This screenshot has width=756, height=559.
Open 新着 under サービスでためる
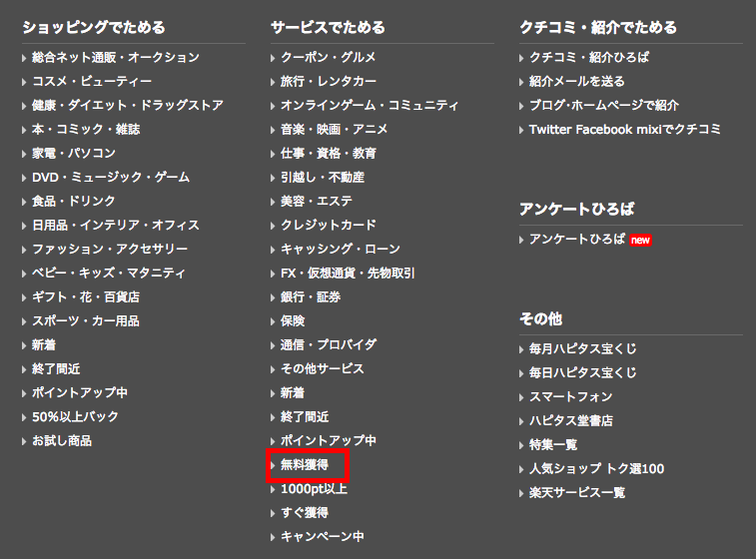293,392
